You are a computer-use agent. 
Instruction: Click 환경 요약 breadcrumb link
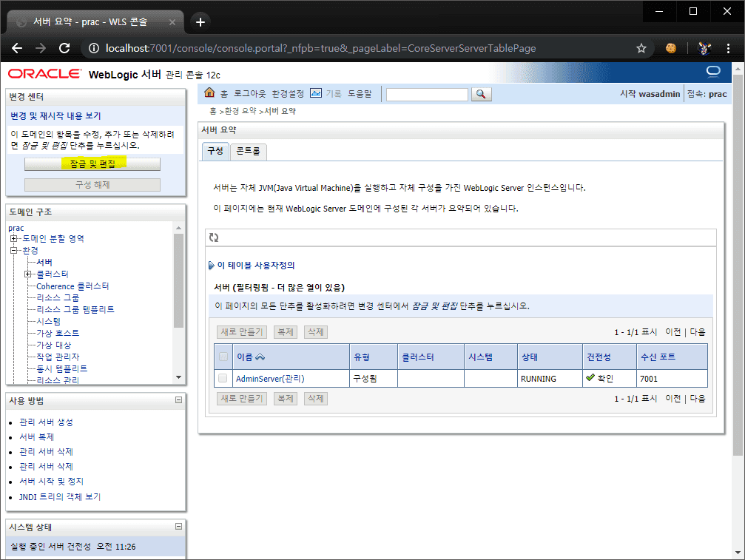(x=240, y=111)
